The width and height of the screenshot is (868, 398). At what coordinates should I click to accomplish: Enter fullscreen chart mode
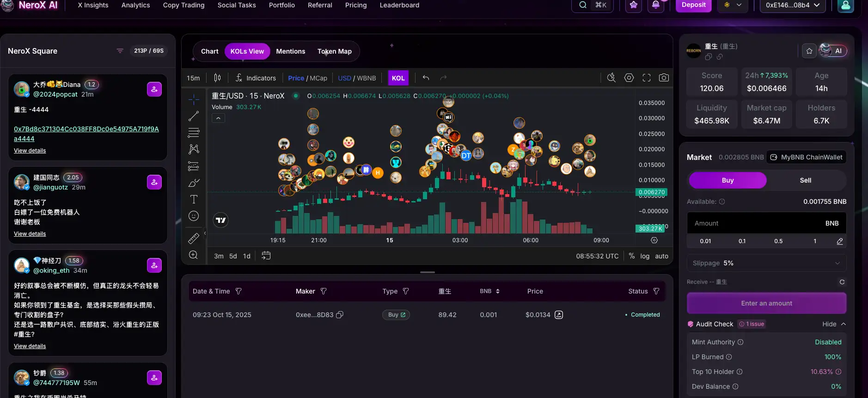(x=647, y=78)
